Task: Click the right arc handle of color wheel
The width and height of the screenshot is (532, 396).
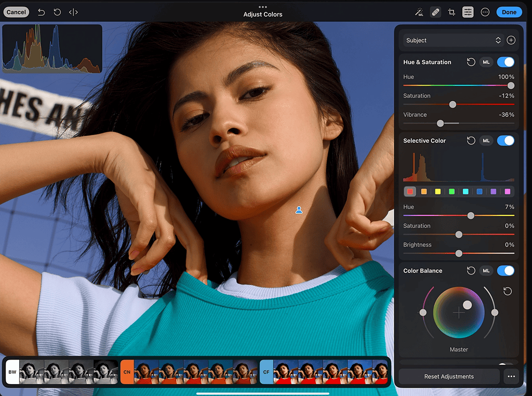Action: [495, 312]
